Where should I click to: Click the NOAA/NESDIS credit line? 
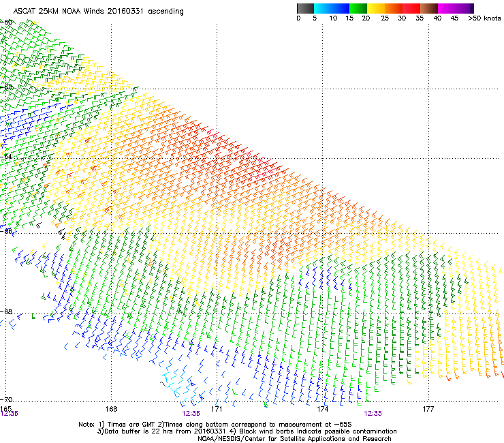coord(294,439)
